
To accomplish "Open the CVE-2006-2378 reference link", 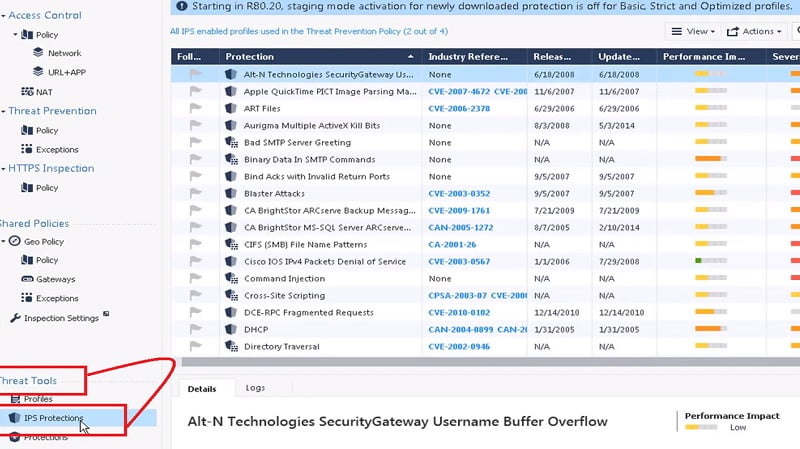I will pos(459,108).
